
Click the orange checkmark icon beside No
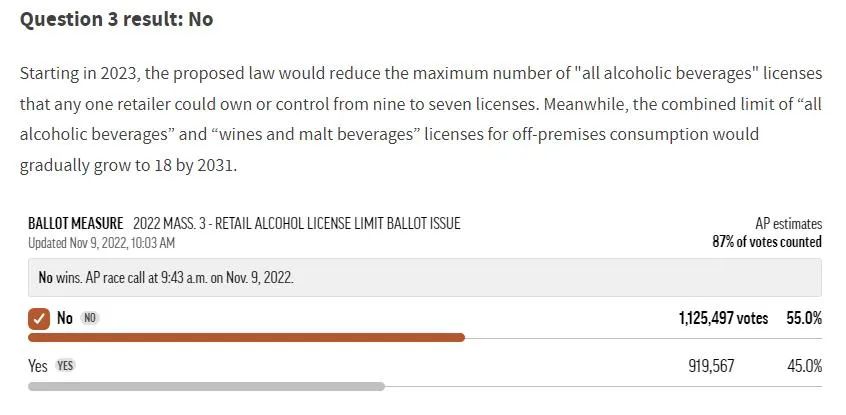pyautogui.click(x=39, y=318)
